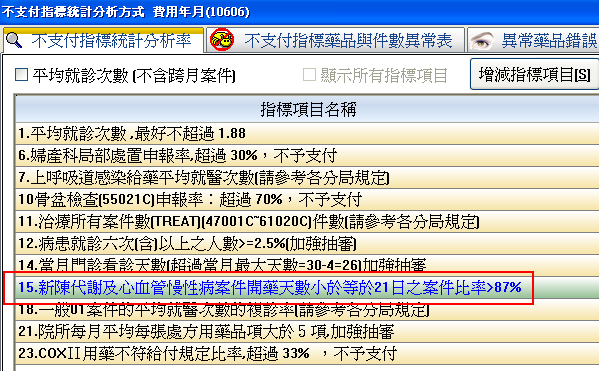The width and height of the screenshot is (599, 371).
Task: Select row 21.院所每月平均每張處方用藥品項
Action: [x=307, y=331]
